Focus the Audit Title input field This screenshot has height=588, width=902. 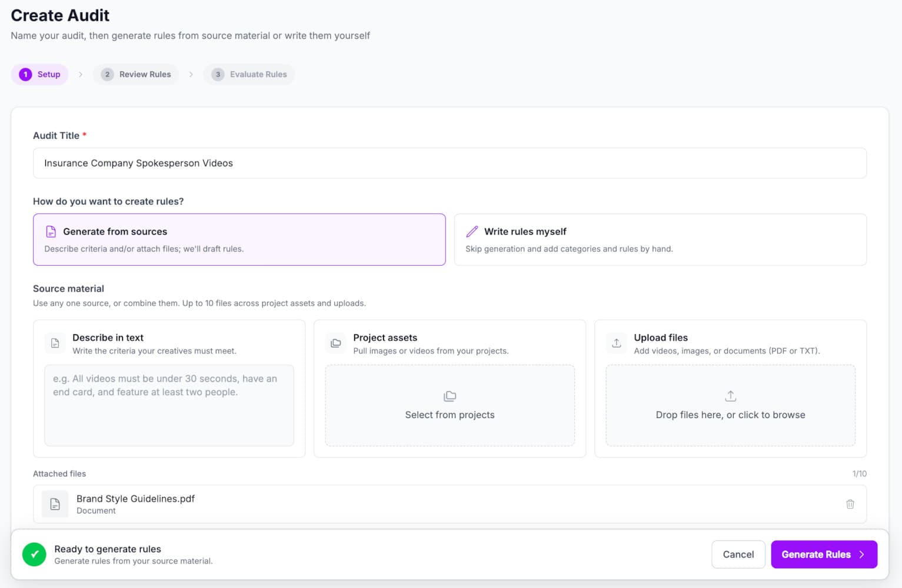(x=450, y=163)
